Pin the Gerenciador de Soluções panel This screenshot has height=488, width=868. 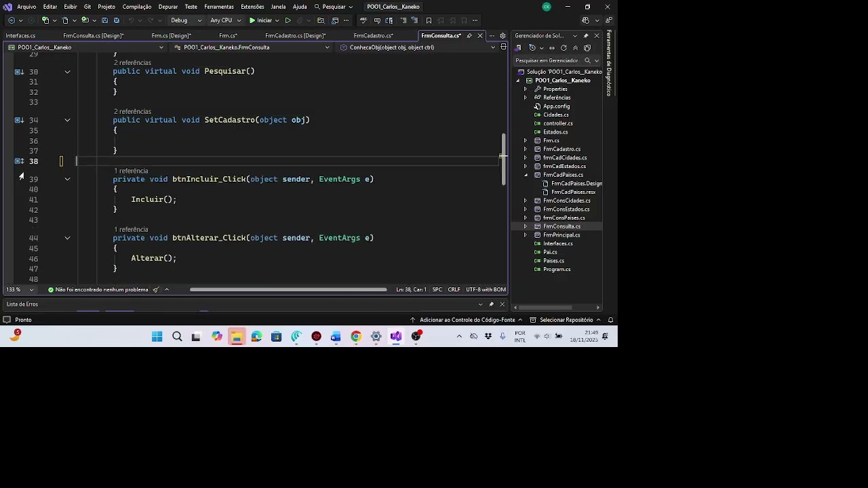click(x=586, y=35)
